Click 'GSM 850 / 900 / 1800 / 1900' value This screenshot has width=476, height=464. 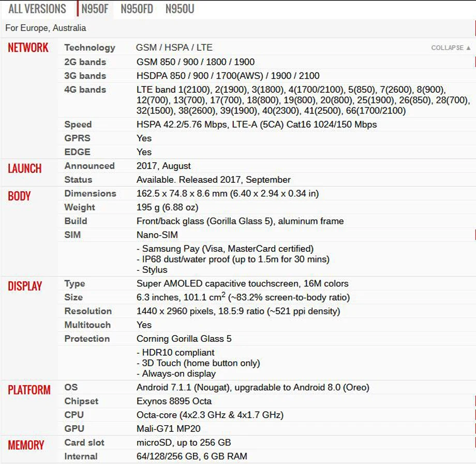[x=196, y=62]
